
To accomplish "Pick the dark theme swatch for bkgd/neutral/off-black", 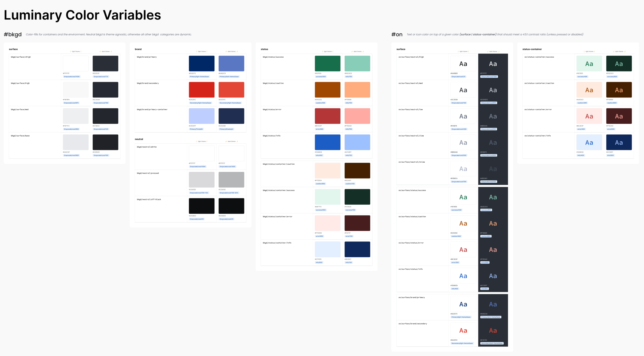I will pos(231,206).
